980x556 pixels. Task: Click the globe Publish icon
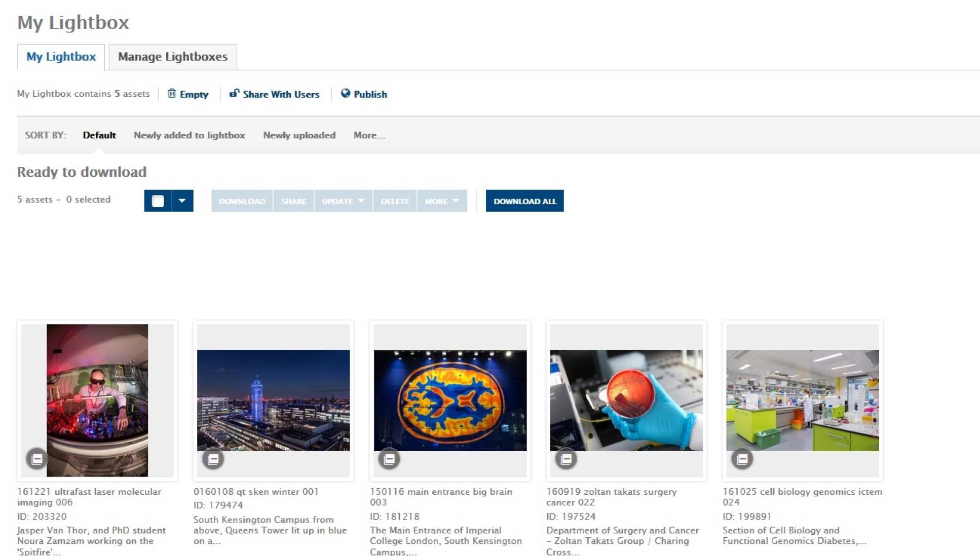(346, 93)
